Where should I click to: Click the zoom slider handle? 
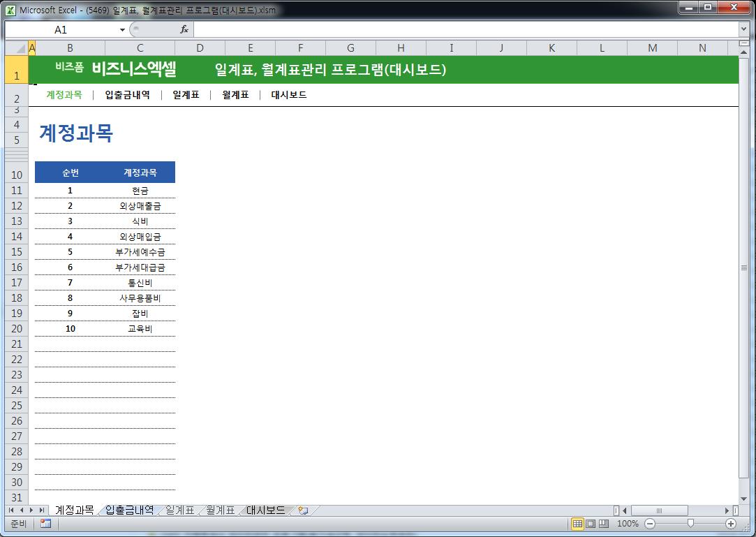690,524
